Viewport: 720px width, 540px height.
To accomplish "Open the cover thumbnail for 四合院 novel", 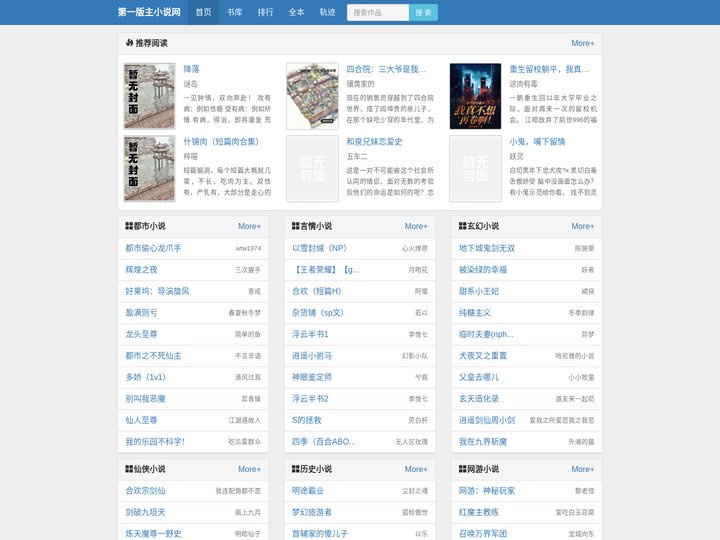I will (x=312, y=96).
